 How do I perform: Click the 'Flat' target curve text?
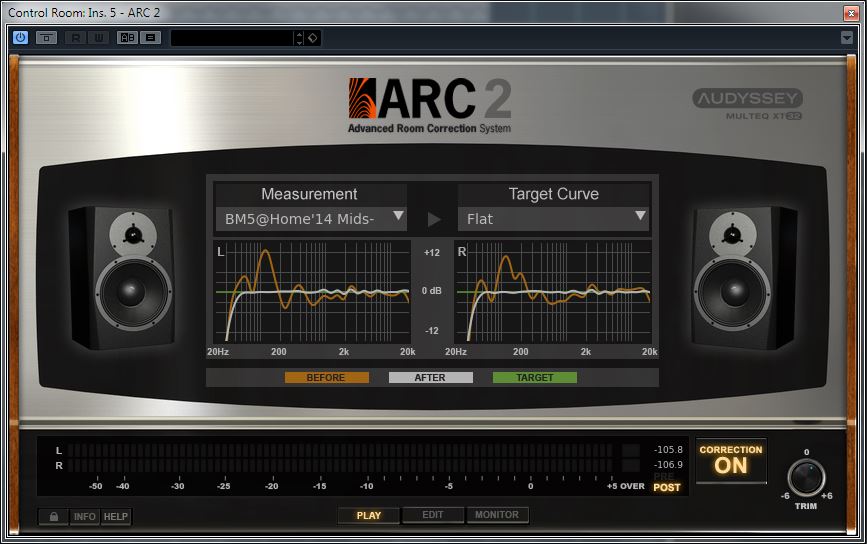(479, 219)
